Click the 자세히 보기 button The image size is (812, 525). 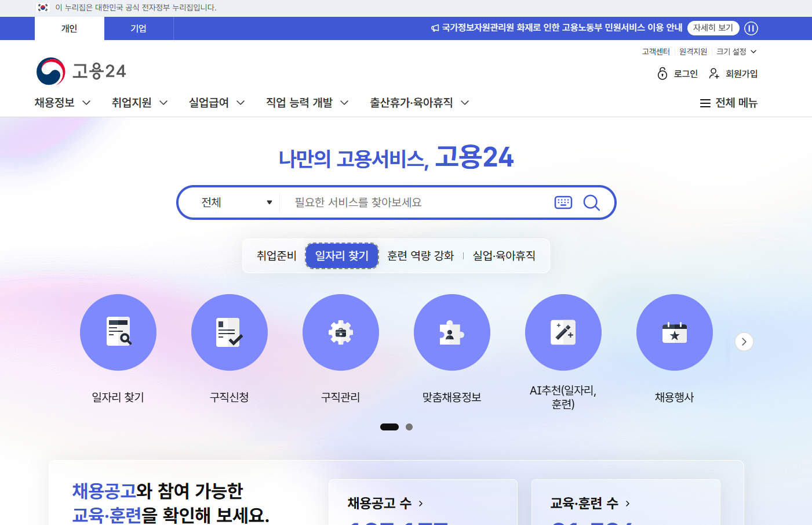[713, 28]
